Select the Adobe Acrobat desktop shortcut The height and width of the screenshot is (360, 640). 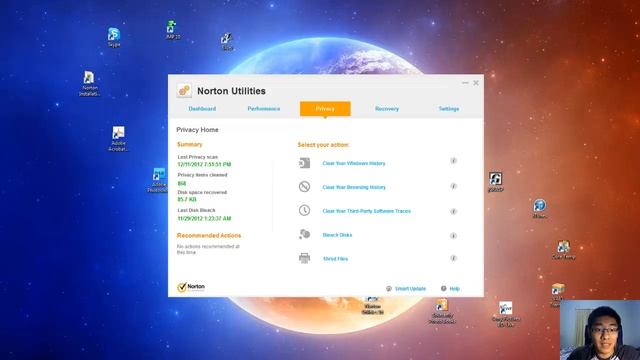tap(118, 139)
